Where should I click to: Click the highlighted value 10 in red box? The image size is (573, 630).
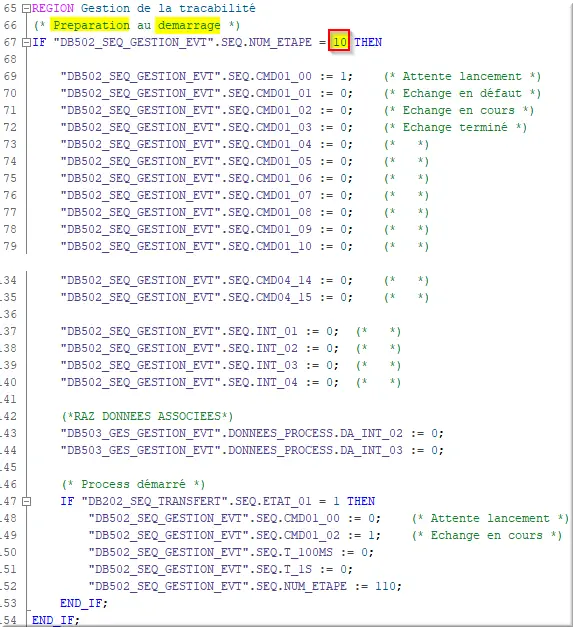(339, 41)
